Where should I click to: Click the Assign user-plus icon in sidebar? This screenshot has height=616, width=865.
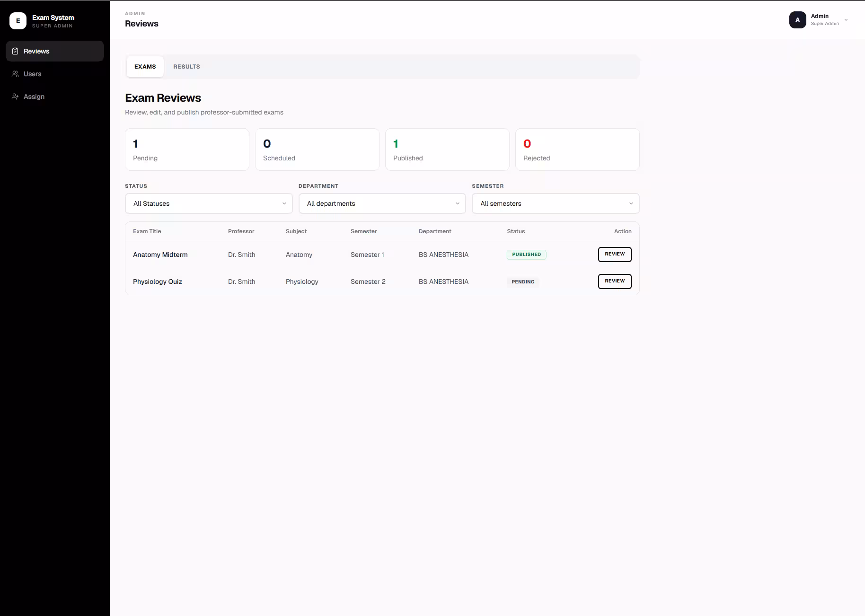(x=15, y=97)
